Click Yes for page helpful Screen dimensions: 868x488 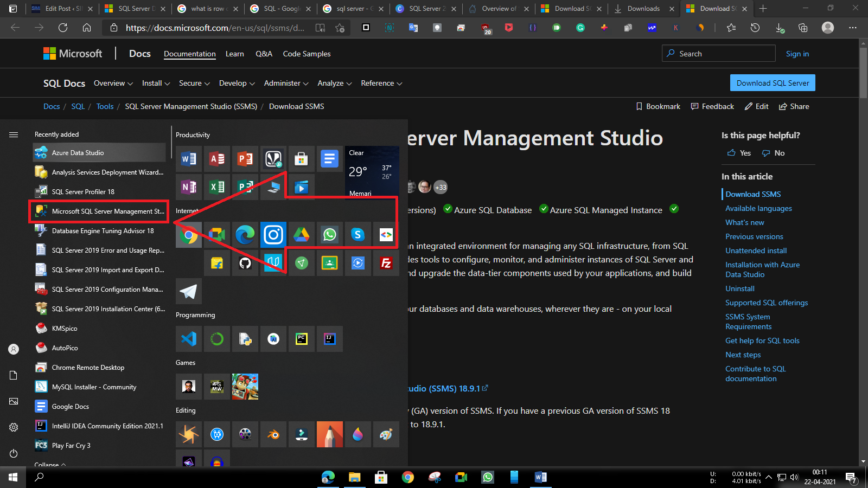click(739, 153)
